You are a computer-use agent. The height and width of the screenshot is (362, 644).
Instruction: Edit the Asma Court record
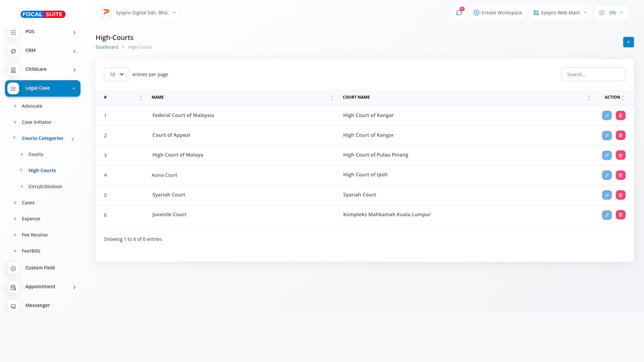pyautogui.click(x=607, y=175)
